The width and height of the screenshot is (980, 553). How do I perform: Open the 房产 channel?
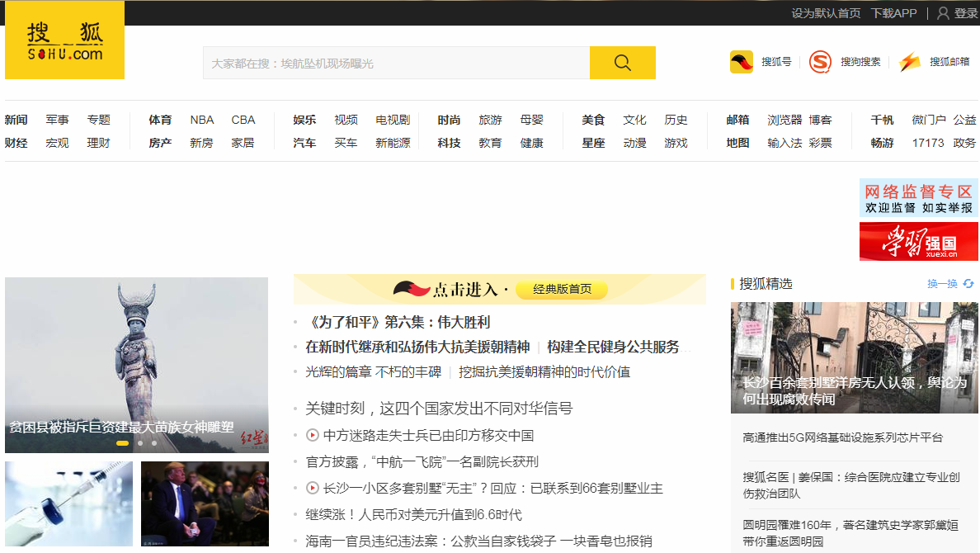tap(160, 143)
